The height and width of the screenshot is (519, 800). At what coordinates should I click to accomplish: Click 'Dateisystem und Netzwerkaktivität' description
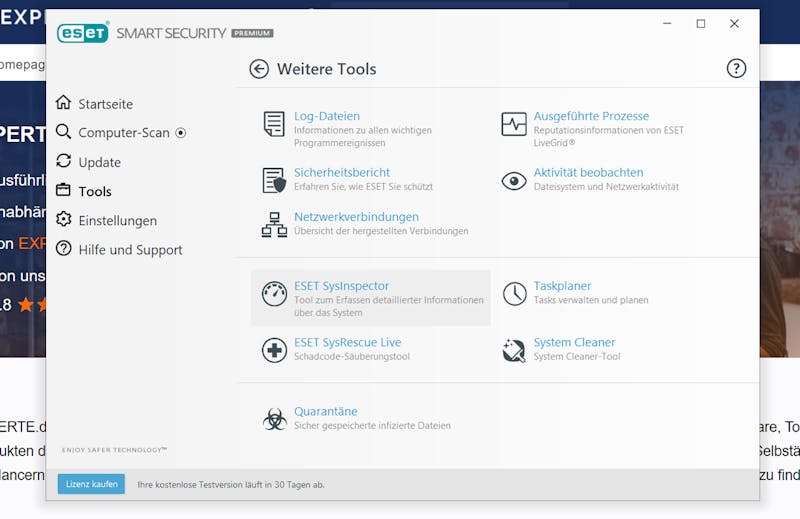click(606, 187)
